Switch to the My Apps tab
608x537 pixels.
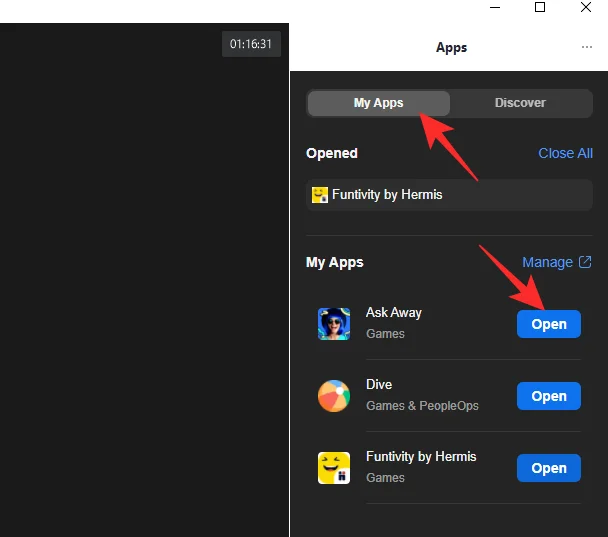point(378,103)
